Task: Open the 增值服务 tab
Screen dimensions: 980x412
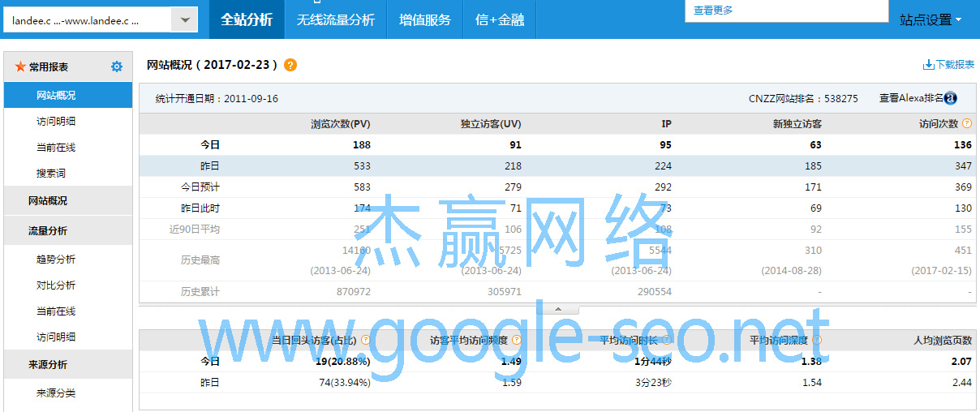Action: pyautogui.click(x=425, y=19)
